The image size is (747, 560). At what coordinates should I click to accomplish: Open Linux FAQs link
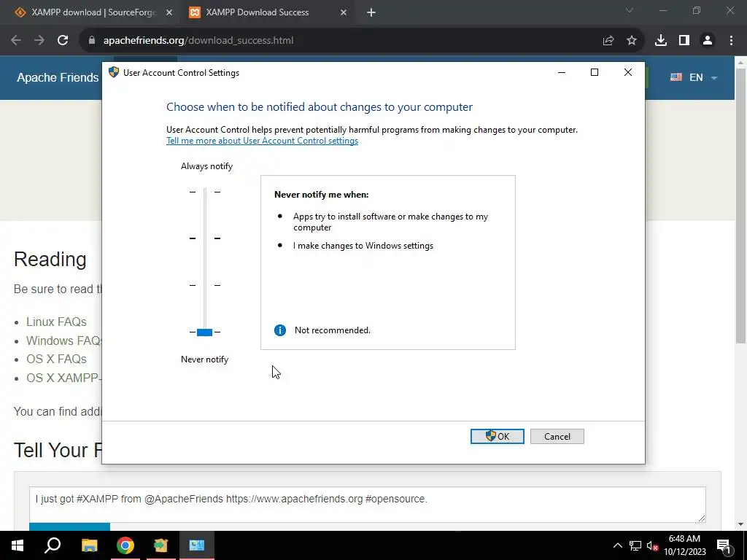coord(56,322)
